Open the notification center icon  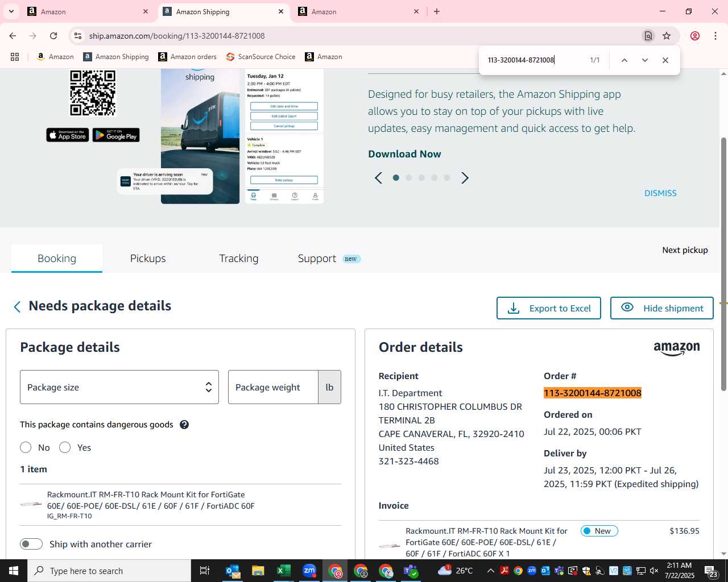[711, 571]
